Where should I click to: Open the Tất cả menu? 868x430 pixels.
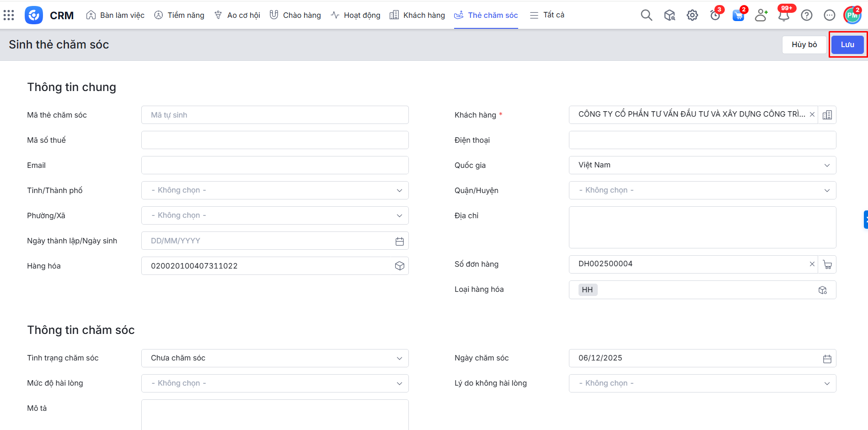[547, 15]
